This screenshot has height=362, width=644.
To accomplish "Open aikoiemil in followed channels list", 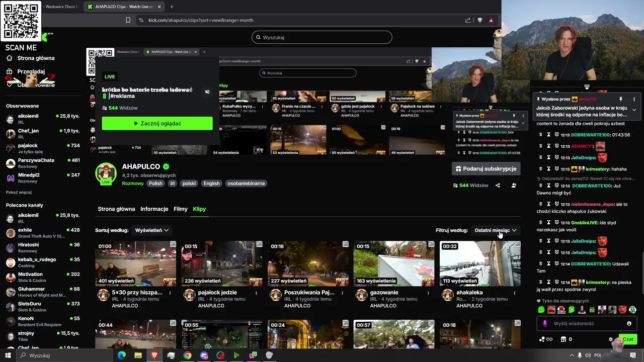I will pyautogui.click(x=43, y=119).
